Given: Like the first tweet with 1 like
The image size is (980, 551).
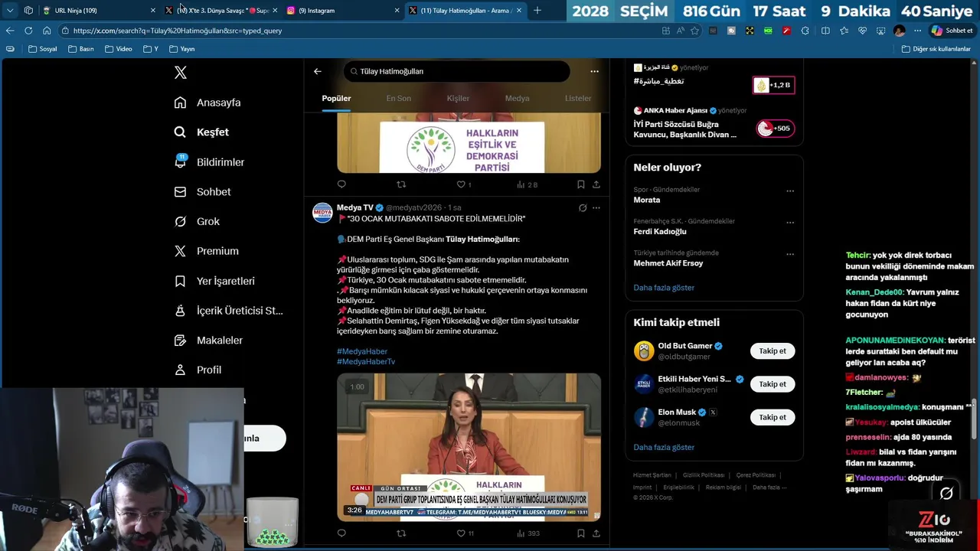Looking at the screenshot, I should (x=463, y=184).
